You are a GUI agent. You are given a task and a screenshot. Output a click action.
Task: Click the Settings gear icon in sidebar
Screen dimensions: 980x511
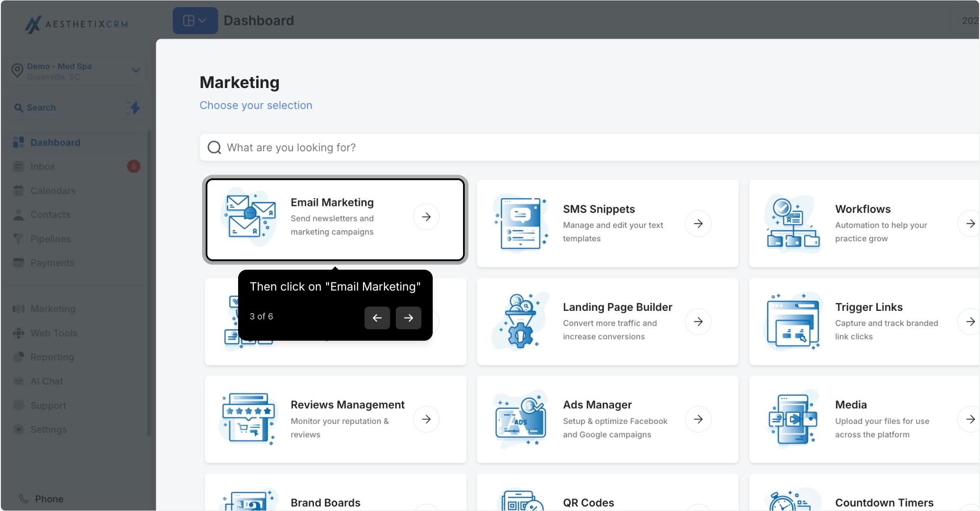(18, 430)
